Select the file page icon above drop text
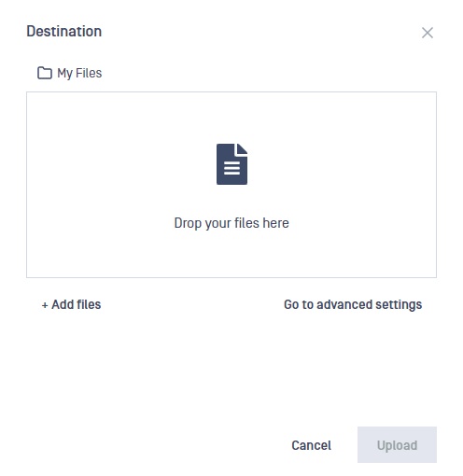Viewport: 463px width, 476px height. 231,164
